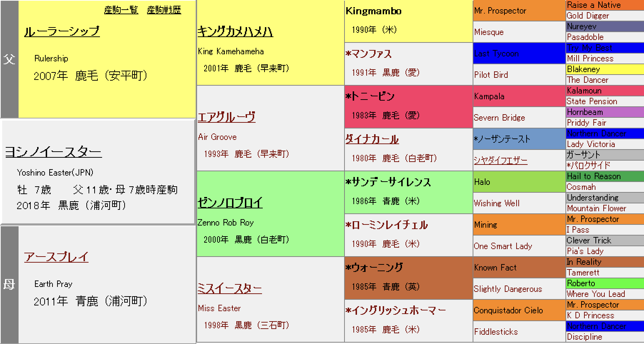Open the ゼンノロブロイ link
This screenshot has width=644, height=344.
tap(230, 203)
